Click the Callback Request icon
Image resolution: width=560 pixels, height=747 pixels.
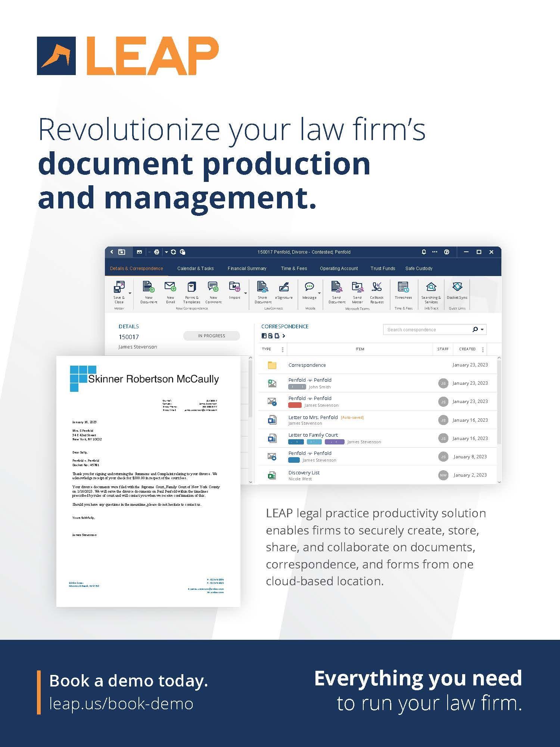point(377,292)
